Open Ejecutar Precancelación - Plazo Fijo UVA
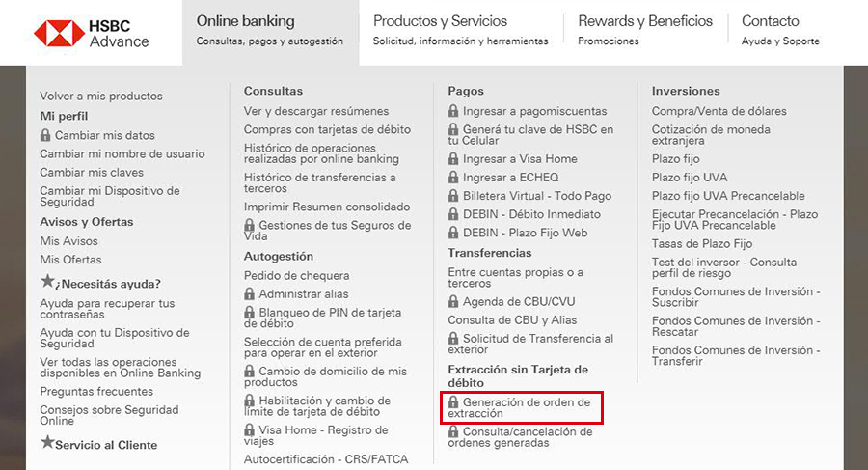 [735, 219]
